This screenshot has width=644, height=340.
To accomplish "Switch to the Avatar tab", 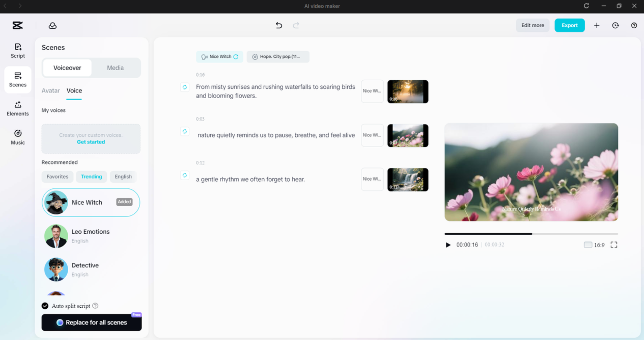I will point(50,91).
